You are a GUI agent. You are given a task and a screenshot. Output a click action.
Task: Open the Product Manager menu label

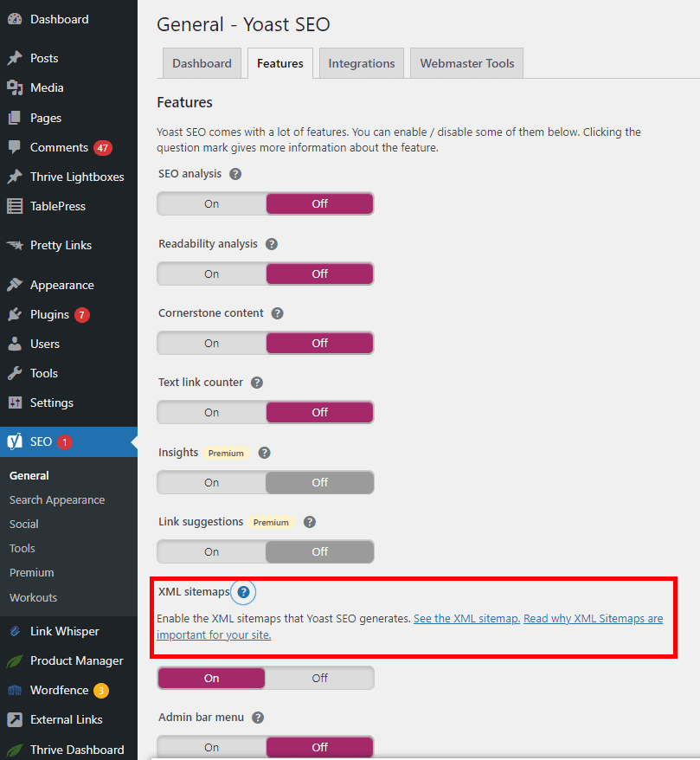pos(76,661)
